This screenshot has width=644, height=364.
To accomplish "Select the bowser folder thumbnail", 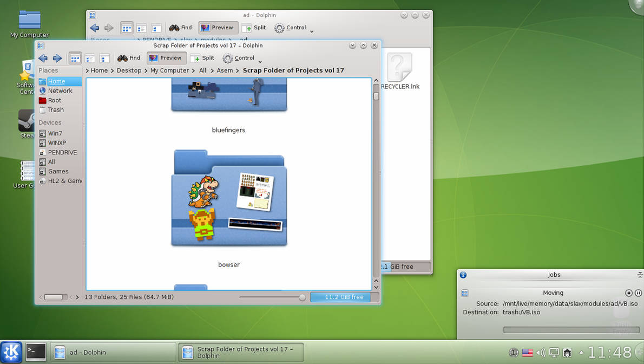I will click(x=229, y=198).
